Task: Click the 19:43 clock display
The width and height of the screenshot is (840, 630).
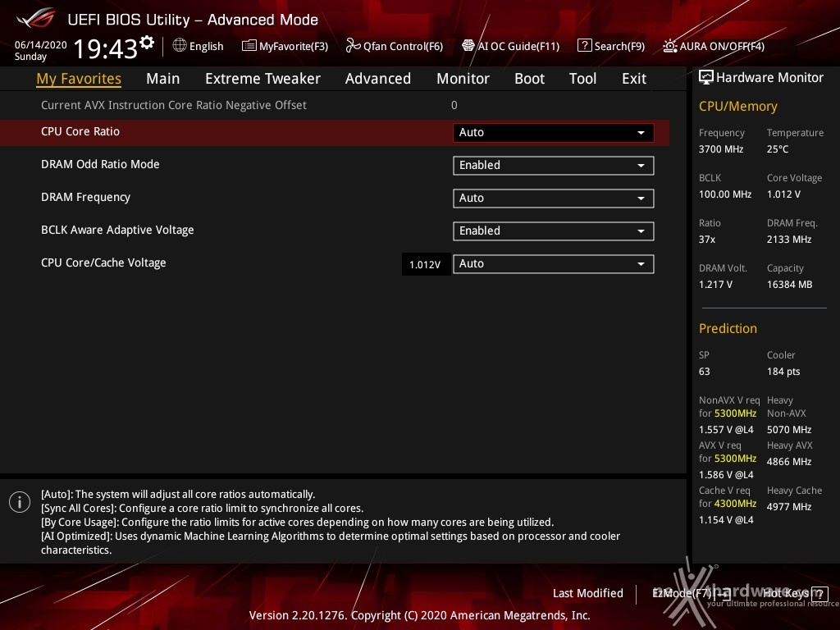Action: click(106, 48)
